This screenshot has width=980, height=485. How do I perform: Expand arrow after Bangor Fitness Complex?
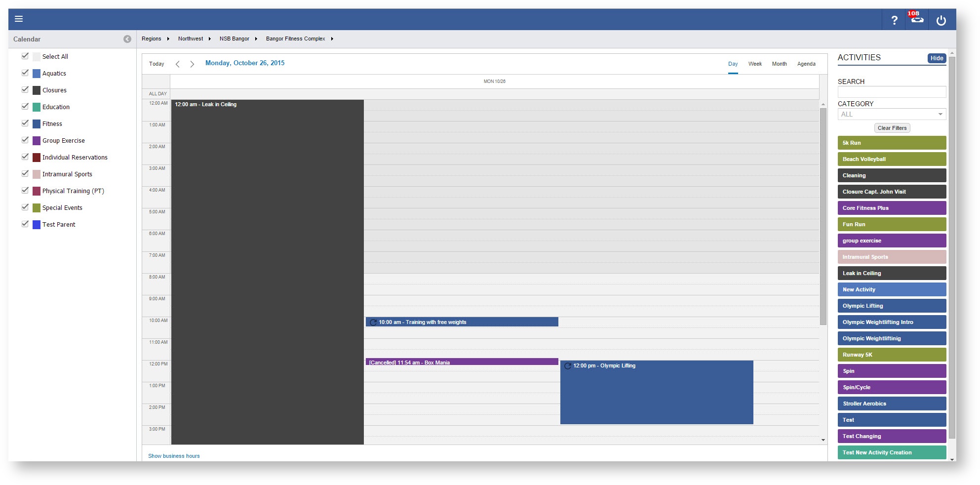click(x=332, y=39)
